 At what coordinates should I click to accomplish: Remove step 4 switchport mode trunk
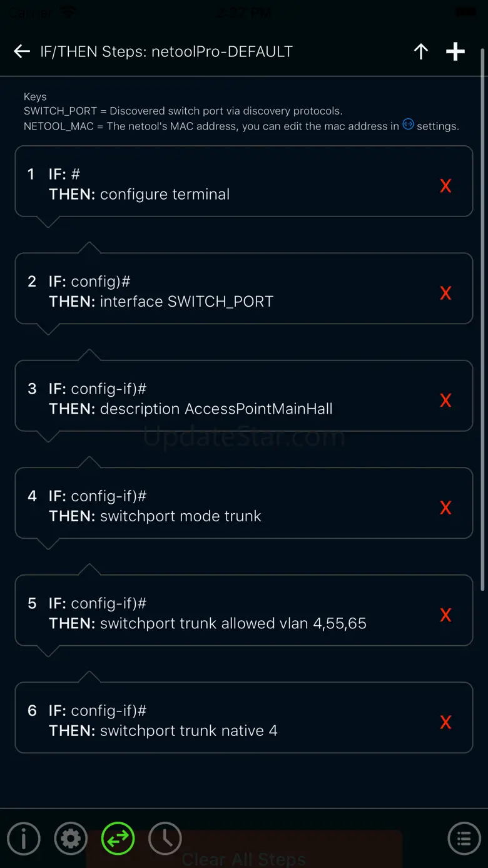tap(445, 508)
